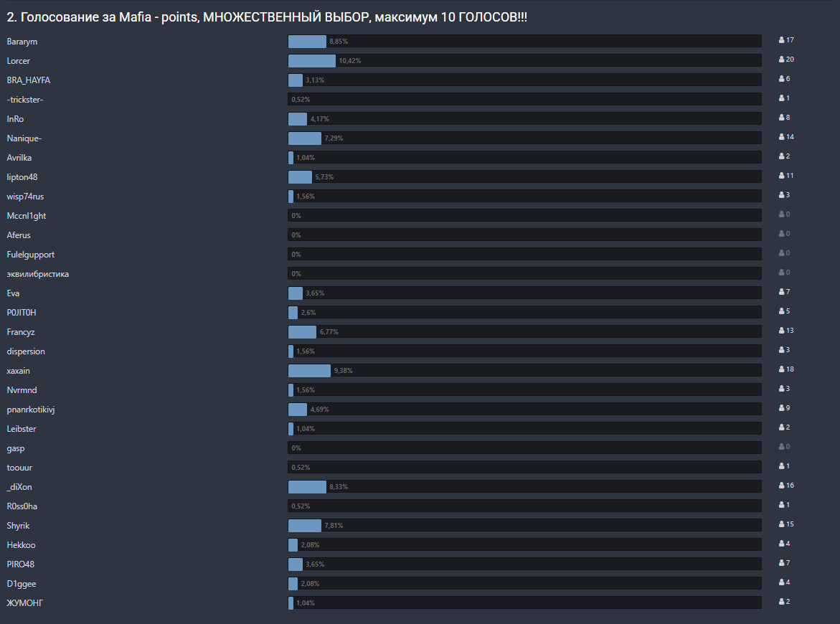Select the Eva option name
This screenshot has width=840, height=624.
(14, 293)
